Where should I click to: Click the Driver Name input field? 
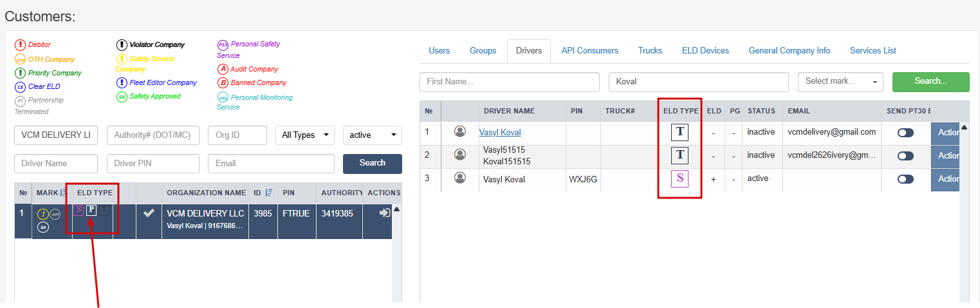coord(56,164)
